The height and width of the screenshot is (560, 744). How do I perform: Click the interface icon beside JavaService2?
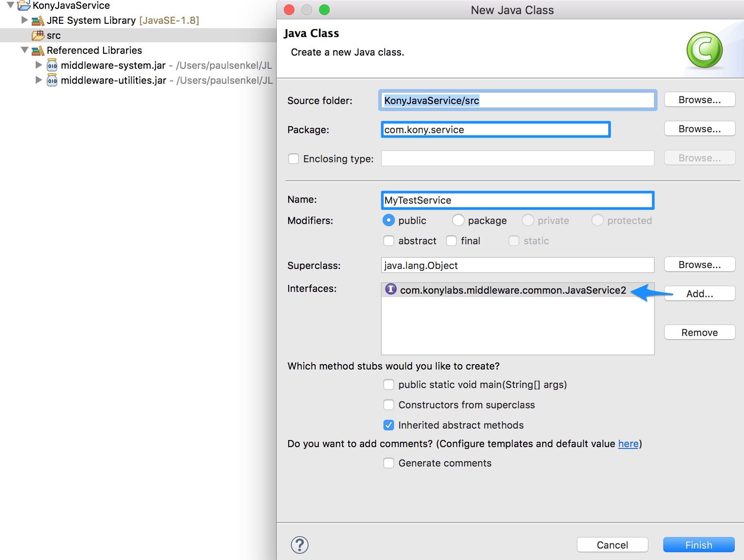tap(391, 290)
